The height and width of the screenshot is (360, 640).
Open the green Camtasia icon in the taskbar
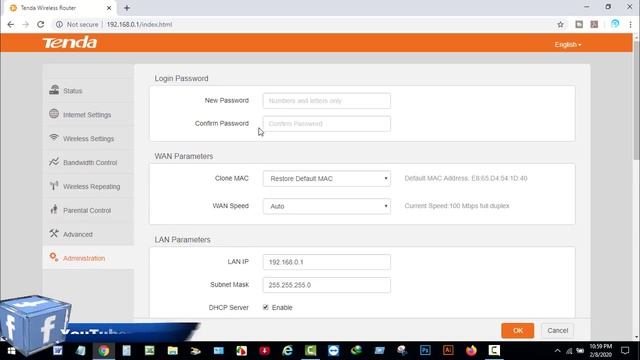(310, 351)
